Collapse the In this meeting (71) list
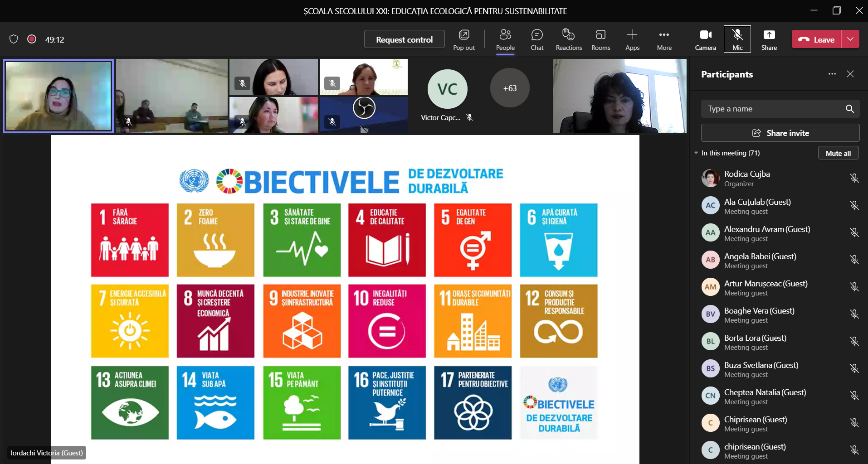The height and width of the screenshot is (464, 868). tap(696, 153)
